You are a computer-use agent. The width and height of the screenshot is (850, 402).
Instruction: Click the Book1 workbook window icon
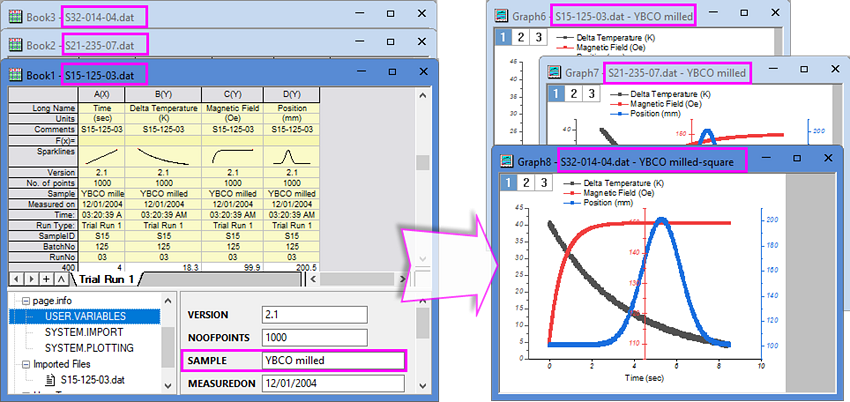[x=15, y=74]
